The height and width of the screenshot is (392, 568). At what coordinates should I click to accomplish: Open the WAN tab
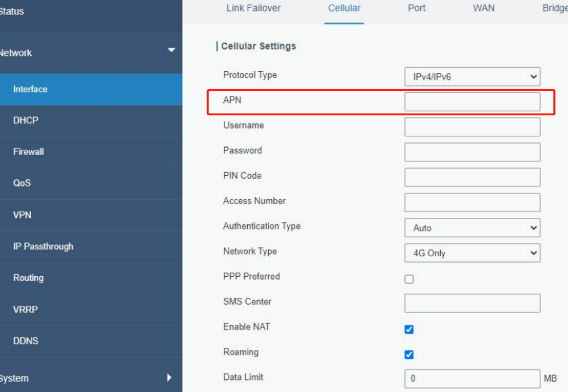[484, 8]
